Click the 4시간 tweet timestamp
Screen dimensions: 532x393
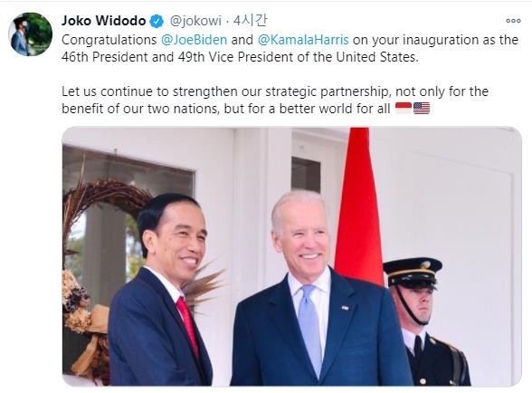click(251, 21)
